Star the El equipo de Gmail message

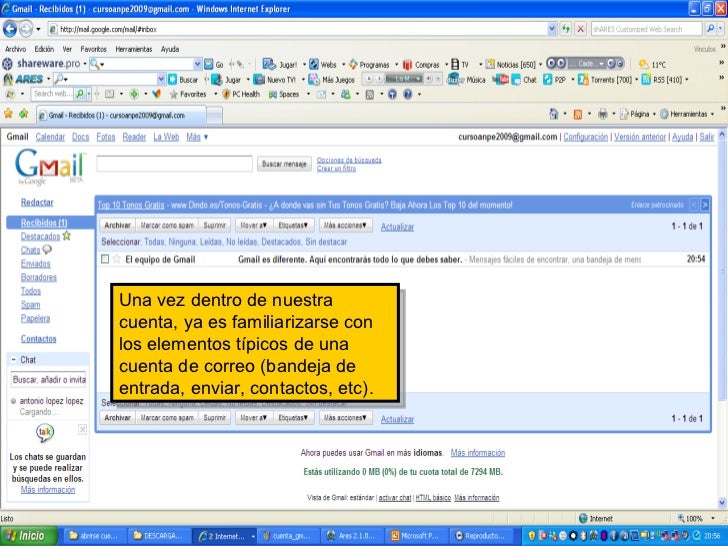[x=117, y=259]
